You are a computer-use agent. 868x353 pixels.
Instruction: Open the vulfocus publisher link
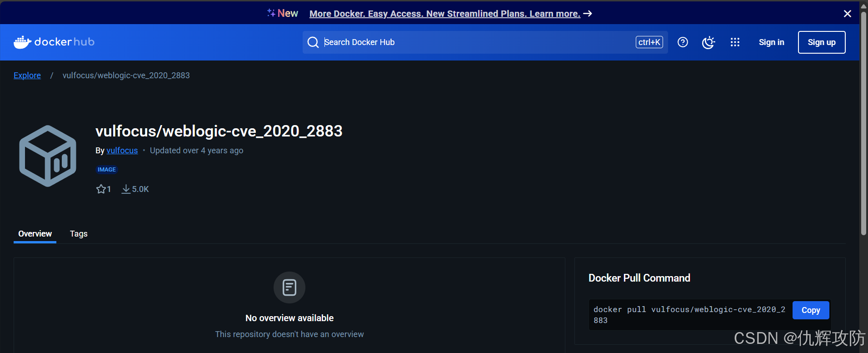pyautogui.click(x=122, y=151)
